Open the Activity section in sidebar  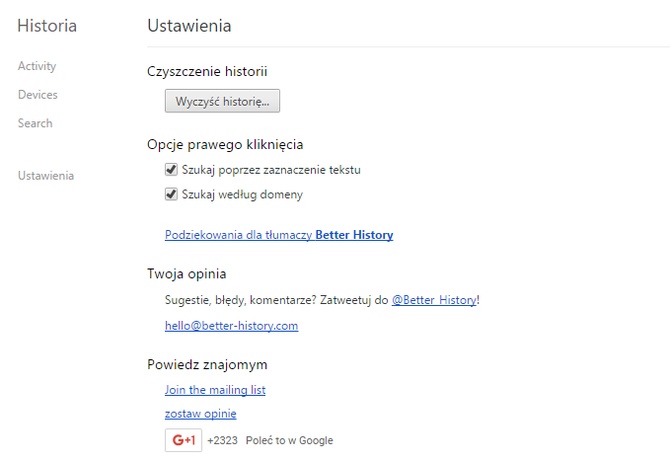click(x=37, y=66)
